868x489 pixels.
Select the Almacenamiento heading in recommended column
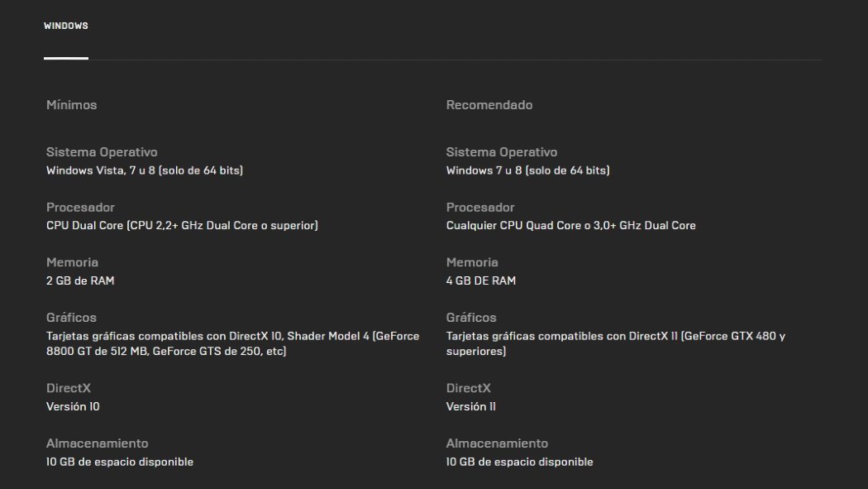(497, 443)
